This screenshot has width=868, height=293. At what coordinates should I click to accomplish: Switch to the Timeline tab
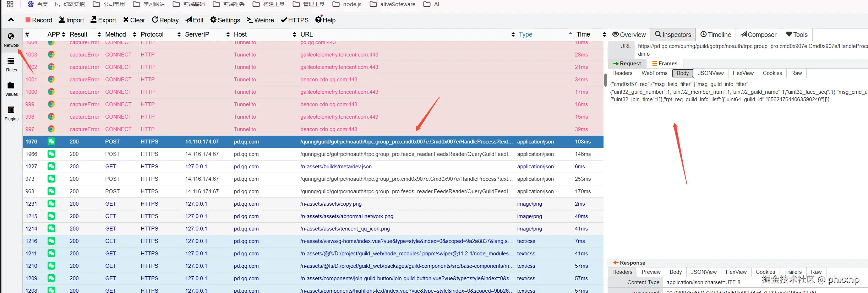716,35
